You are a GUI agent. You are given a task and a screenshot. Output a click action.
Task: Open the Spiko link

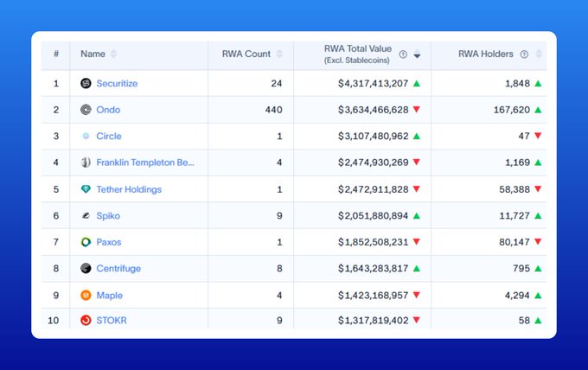click(108, 215)
